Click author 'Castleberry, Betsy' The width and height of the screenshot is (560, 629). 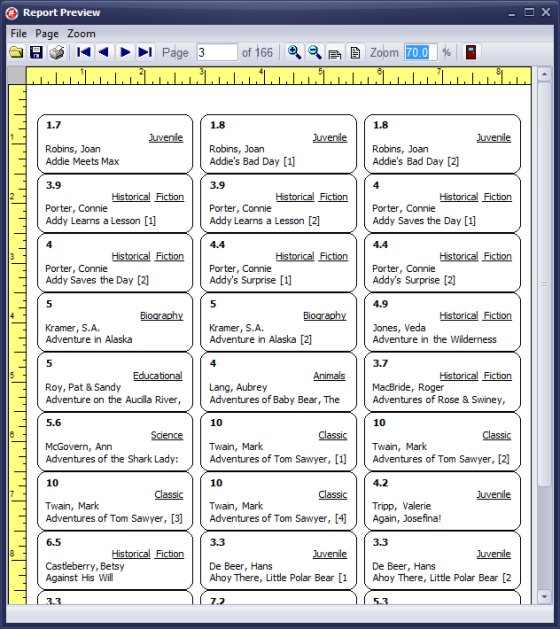(x=85, y=566)
